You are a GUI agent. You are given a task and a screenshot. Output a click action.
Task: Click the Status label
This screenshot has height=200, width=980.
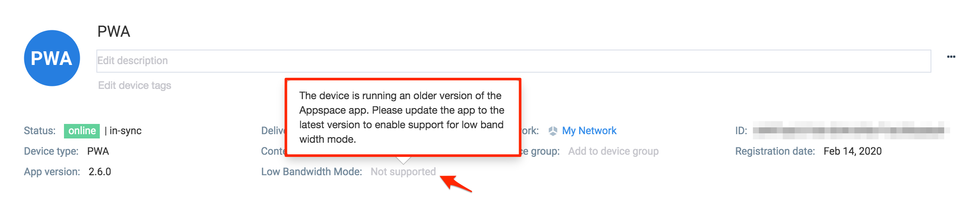(40, 131)
